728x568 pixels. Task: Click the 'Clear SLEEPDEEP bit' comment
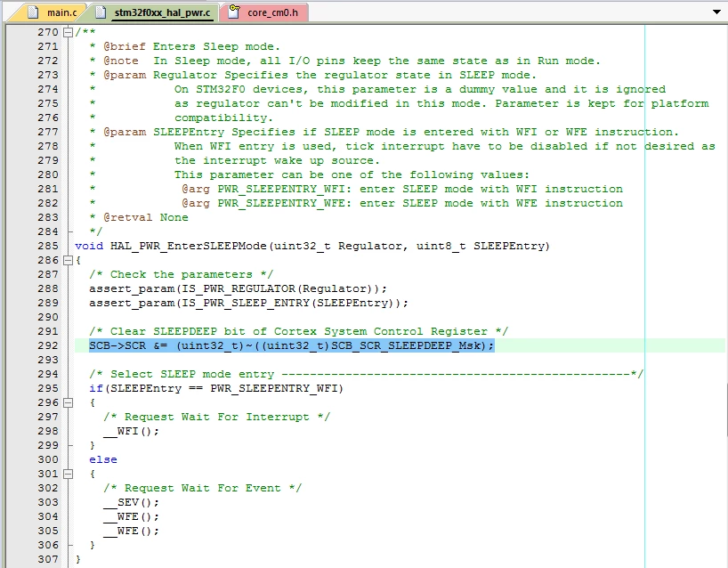coord(298,331)
